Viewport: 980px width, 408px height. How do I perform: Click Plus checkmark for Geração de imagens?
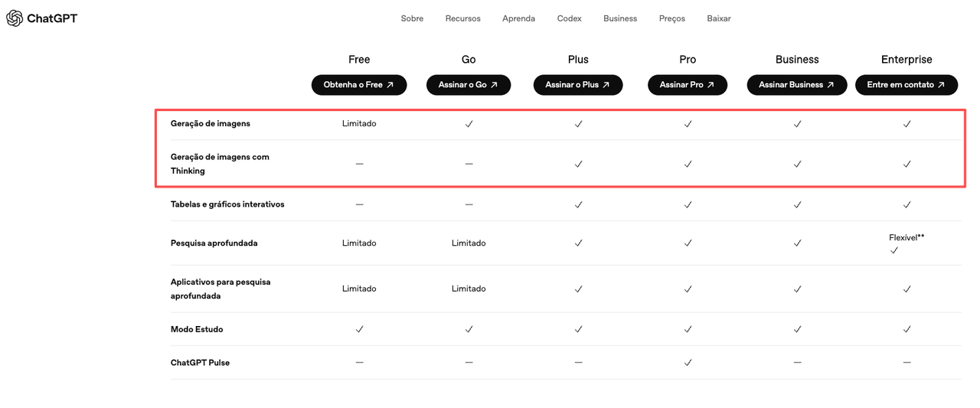(578, 123)
